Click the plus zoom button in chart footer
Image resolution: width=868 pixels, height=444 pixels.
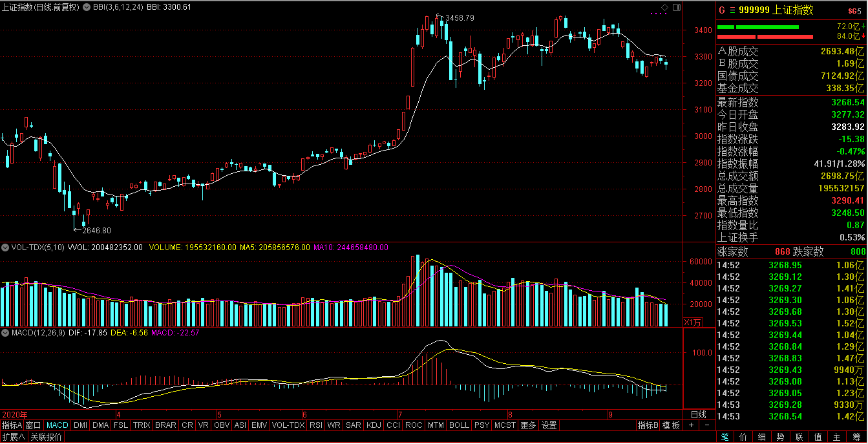coord(691,425)
